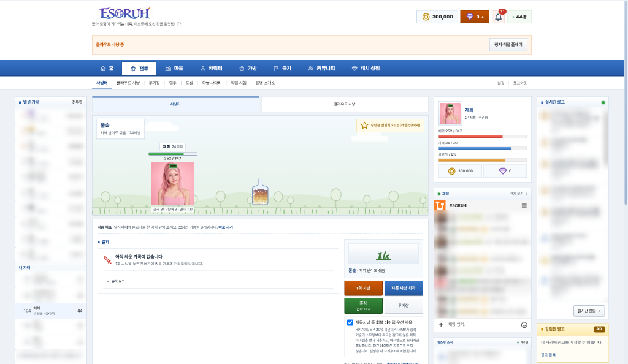
Task: Click the 정지·직접 플레이 button
Action: [x=508, y=44]
